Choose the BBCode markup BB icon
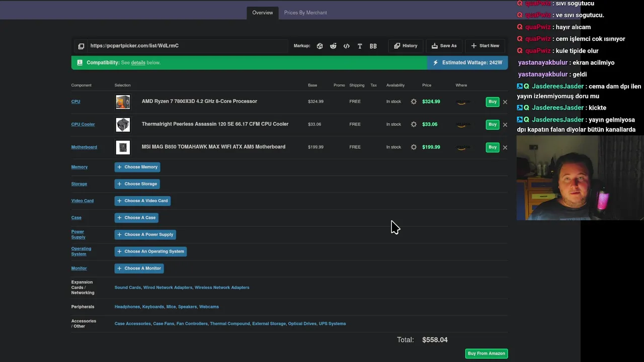The width and height of the screenshot is (644, 362). [373, 46]
